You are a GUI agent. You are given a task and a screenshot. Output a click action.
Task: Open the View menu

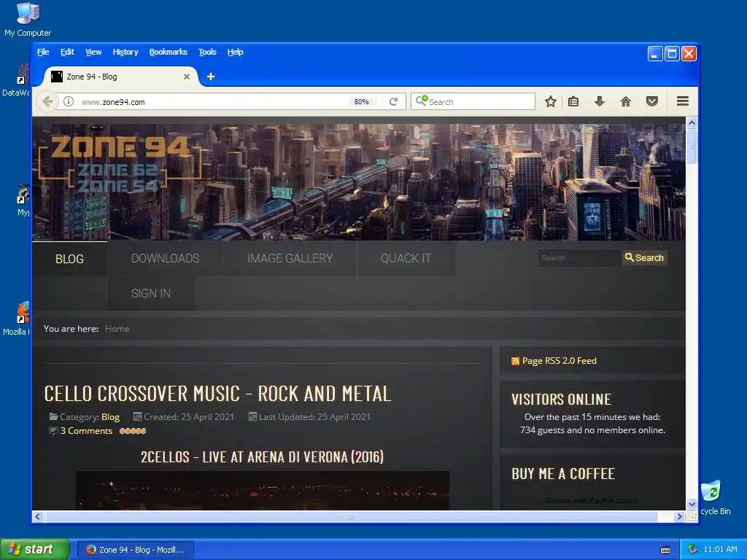click(x=93, y=52)
